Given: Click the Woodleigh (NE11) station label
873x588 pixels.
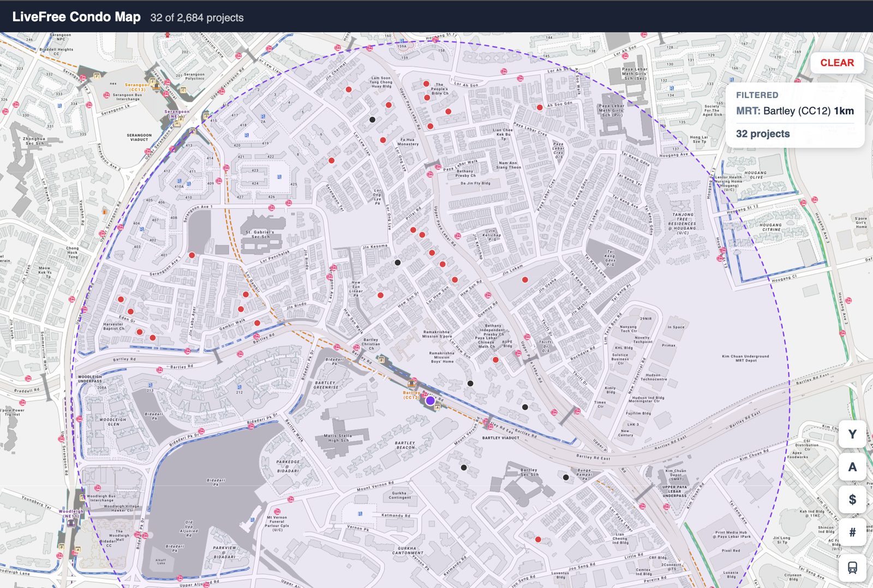Looking at the screenshot, I should (71, 513).
